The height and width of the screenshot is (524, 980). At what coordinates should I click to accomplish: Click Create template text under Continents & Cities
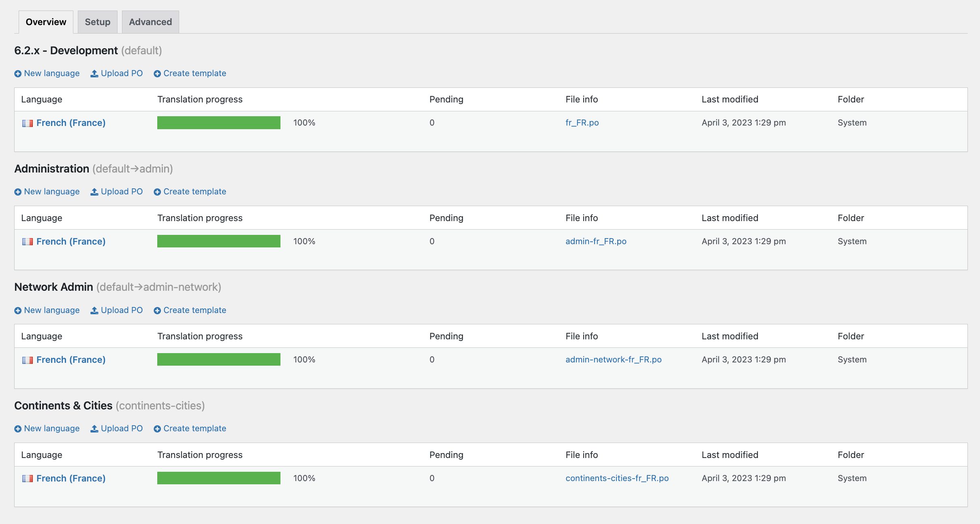click(195, 428)
